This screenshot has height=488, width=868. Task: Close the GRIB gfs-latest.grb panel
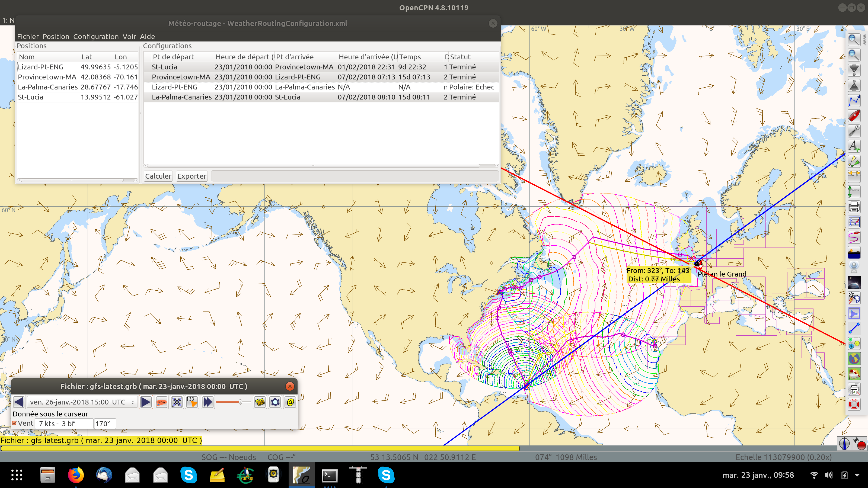289,386
